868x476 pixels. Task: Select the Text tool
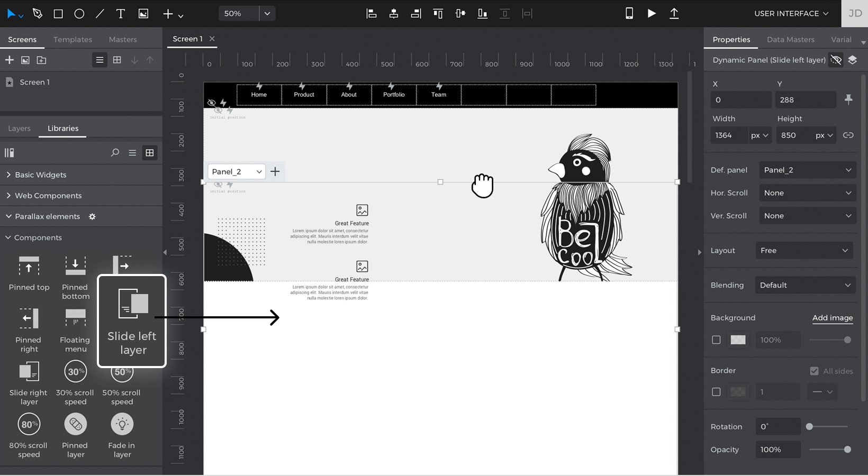point(121,14)
